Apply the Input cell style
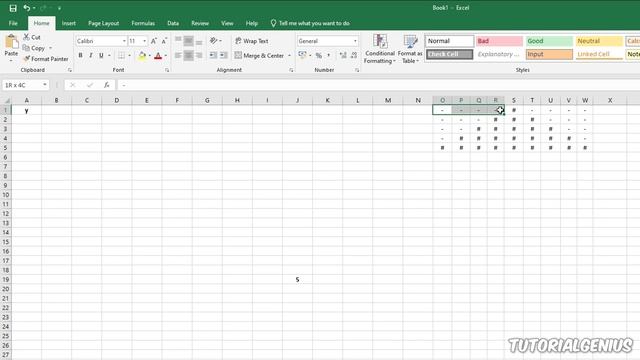The width and height of the screenshot is (640, 360). 549,54
